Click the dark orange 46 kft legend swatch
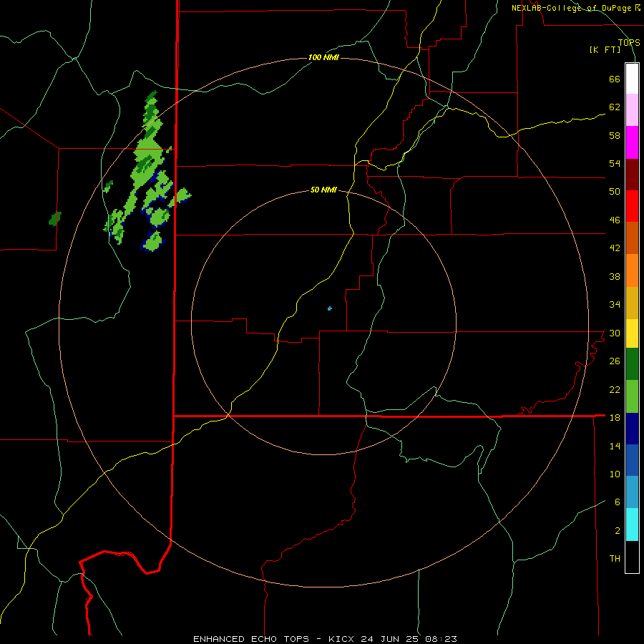The image size is (644, 644). click(632, 238)
